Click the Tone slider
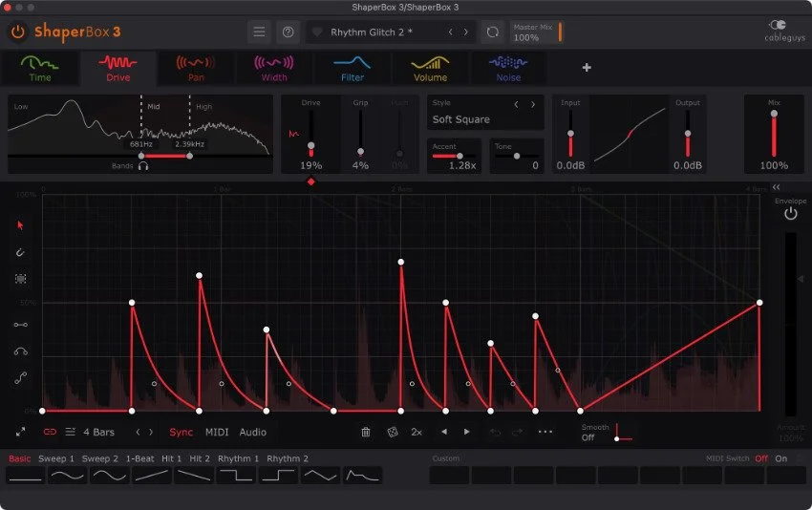 516,156
